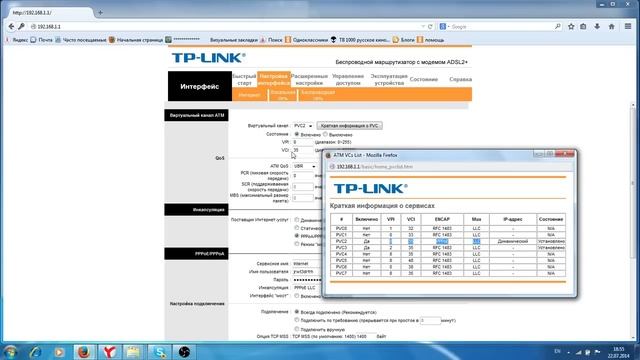Viewport: 640px width, 360px height.
Task: Select the Локальная сеть sub-tab
Action: point(283,95)
